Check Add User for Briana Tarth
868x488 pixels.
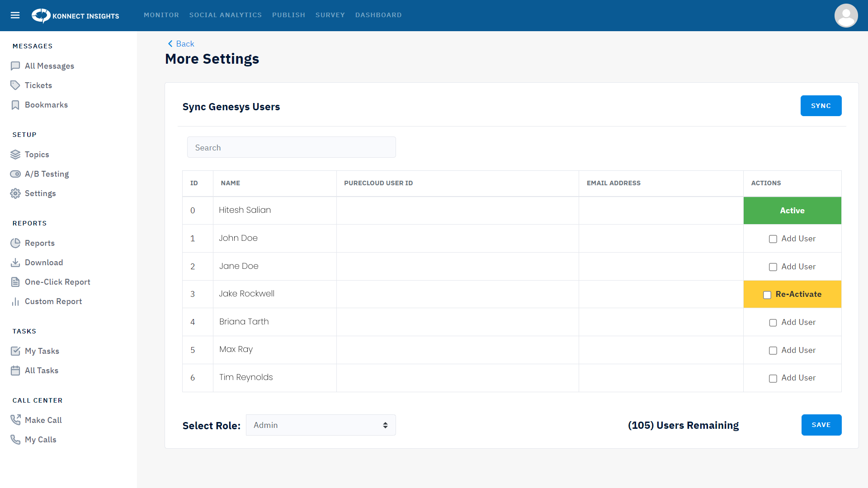(773, 323)
